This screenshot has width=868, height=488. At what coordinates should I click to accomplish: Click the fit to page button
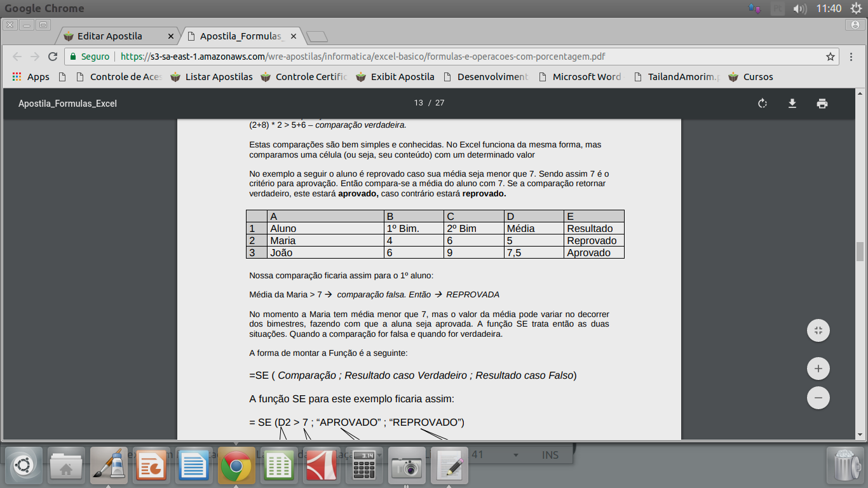click(x=818, y=330)
